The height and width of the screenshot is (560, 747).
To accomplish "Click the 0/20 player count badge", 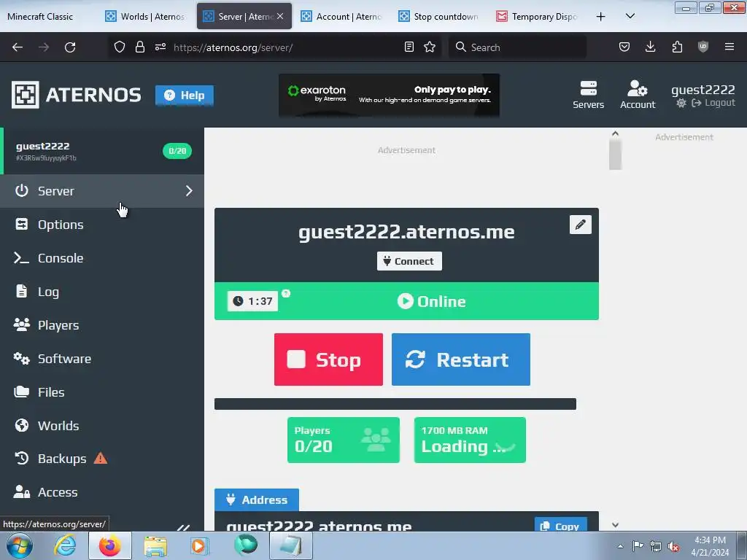I will click(x=177, y=151).
